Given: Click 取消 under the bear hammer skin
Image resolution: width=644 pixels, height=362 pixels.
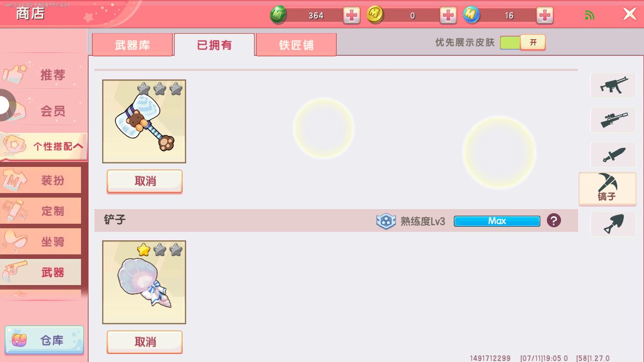Looking at the screenshot, I should pyautogui.click(x=145, y=182).
